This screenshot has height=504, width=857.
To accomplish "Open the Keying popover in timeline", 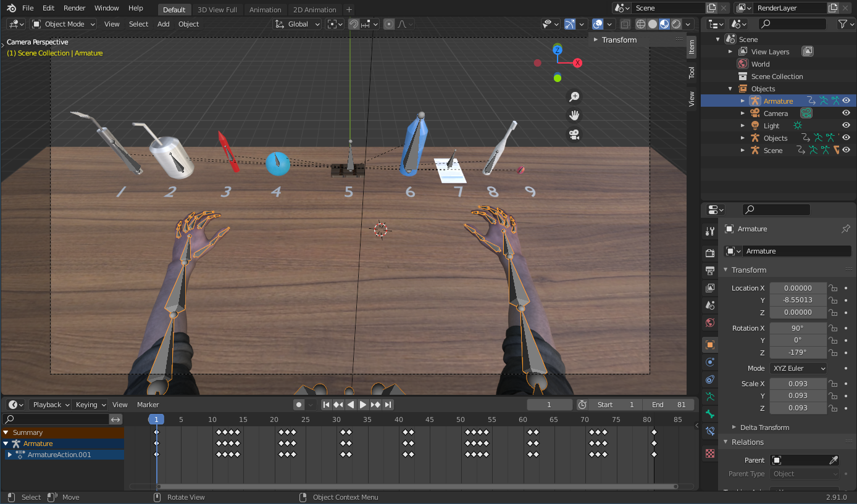I will click(90, 405).
